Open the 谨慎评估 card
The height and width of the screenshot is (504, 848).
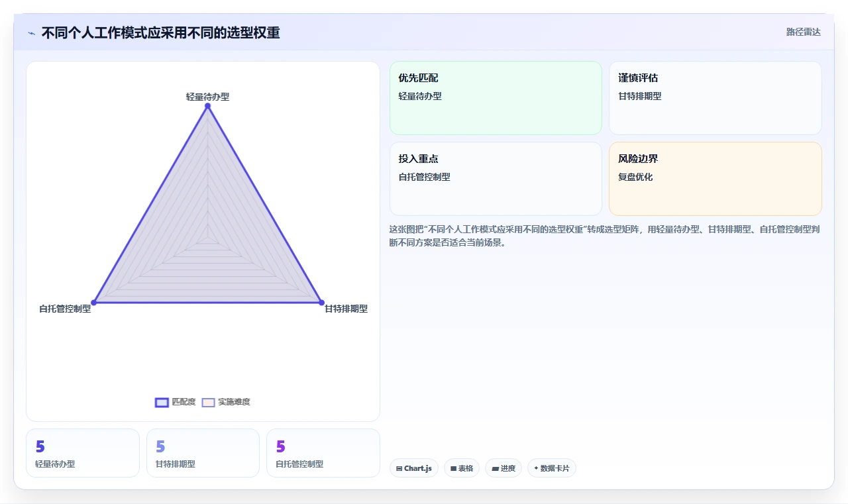click(x=715, y=98)
